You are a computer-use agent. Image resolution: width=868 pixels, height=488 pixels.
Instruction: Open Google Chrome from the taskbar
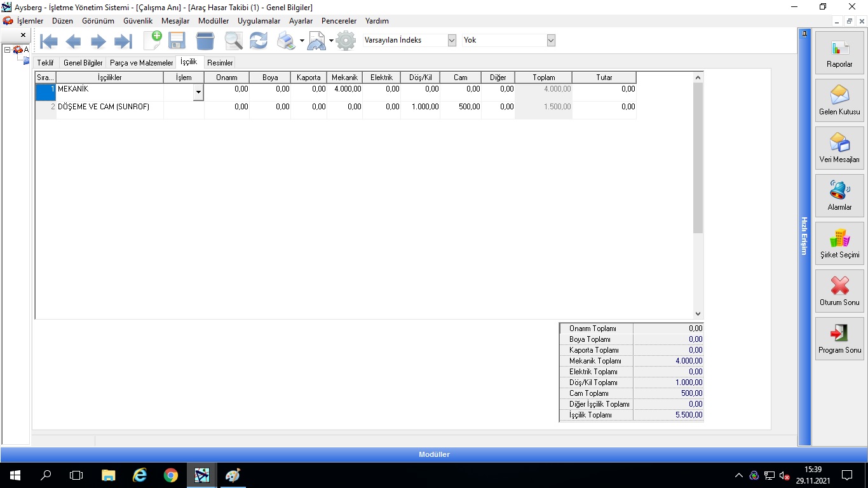tap(170, 475)
